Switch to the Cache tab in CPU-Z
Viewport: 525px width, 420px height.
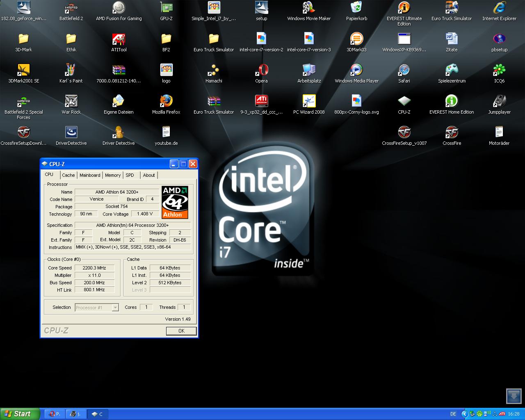[x=68, y=175]
